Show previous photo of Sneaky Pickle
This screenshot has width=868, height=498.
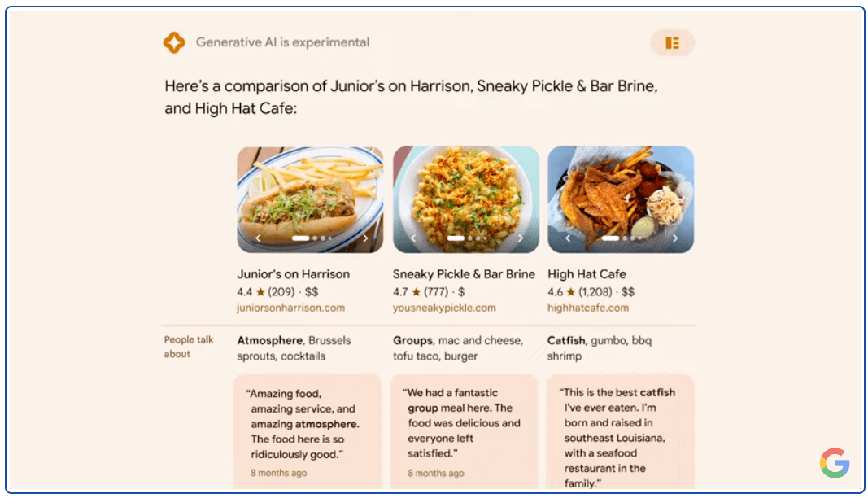click(x=413, y=238)
